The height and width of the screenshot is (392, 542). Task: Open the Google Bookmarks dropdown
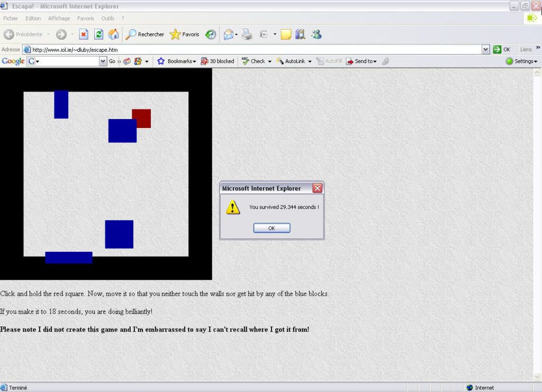click(x=177, y=61)
